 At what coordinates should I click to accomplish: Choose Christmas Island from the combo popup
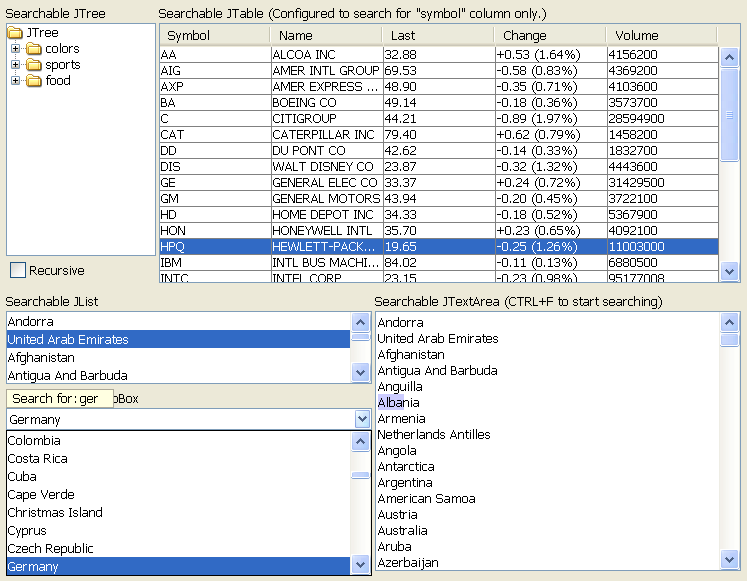tap(179, 512)
